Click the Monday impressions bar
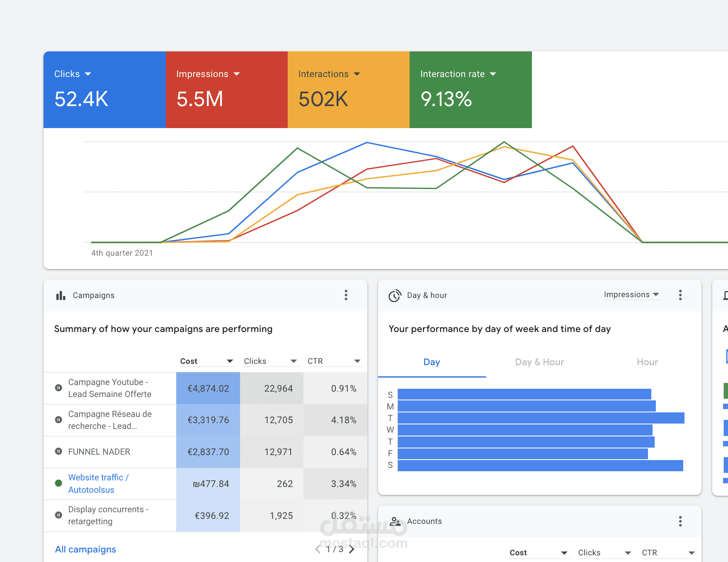Viewport: 728px width, 562px height. [527, 406]
